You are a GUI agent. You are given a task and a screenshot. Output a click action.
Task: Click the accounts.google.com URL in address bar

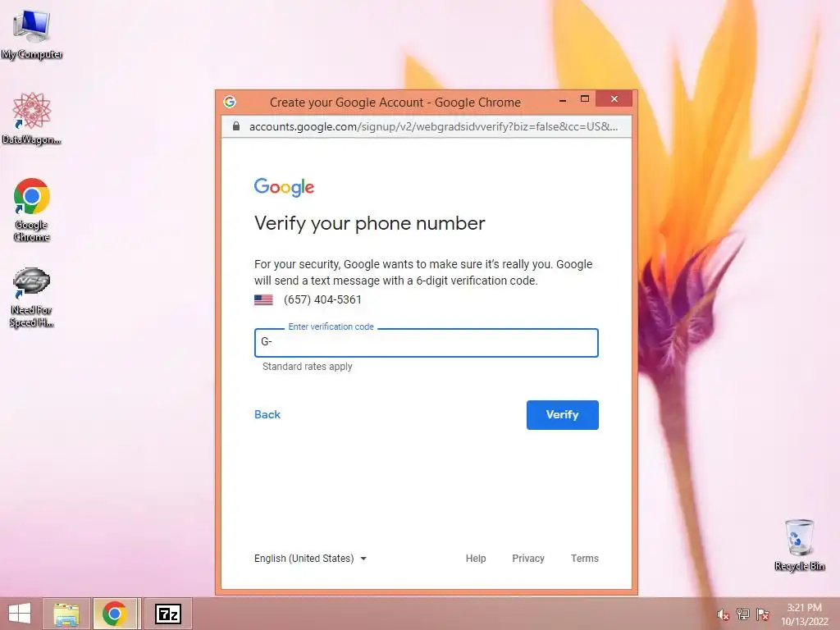coord(433,126)
